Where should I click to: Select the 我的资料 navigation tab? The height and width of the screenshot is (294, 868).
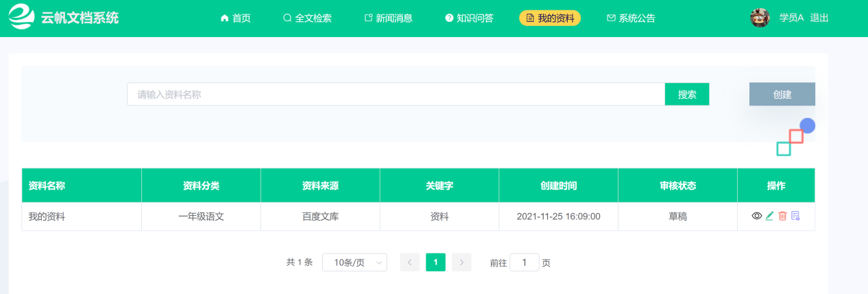click(x=550, y=19)
